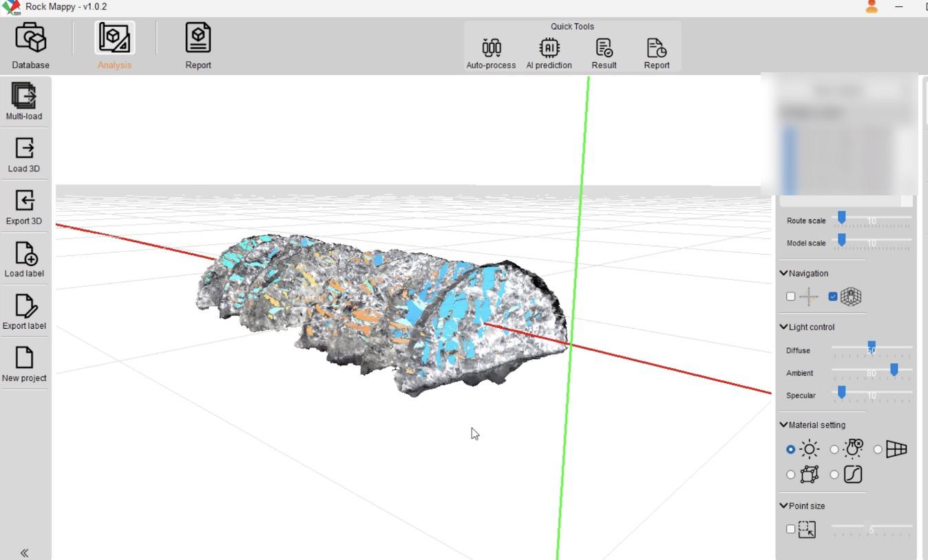This screenshot has width=928, height=560.
Task: Start a New project
Action: [x=24, y=363]
